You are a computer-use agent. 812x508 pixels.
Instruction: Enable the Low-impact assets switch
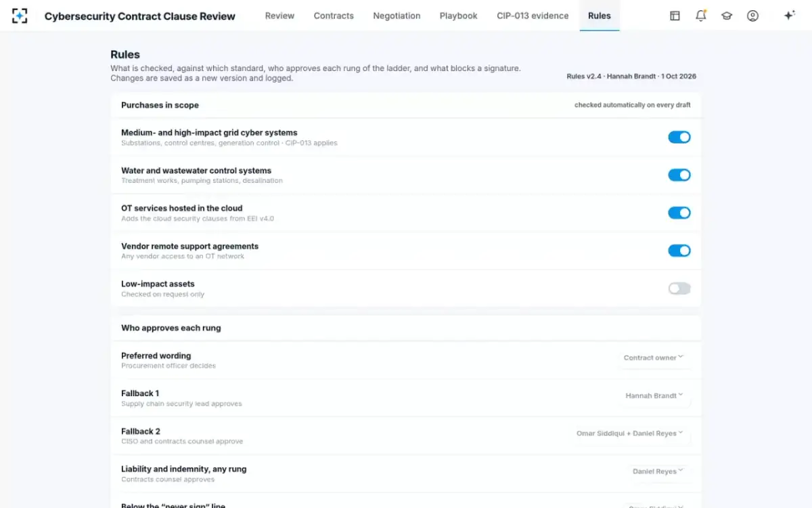point(679,289)
